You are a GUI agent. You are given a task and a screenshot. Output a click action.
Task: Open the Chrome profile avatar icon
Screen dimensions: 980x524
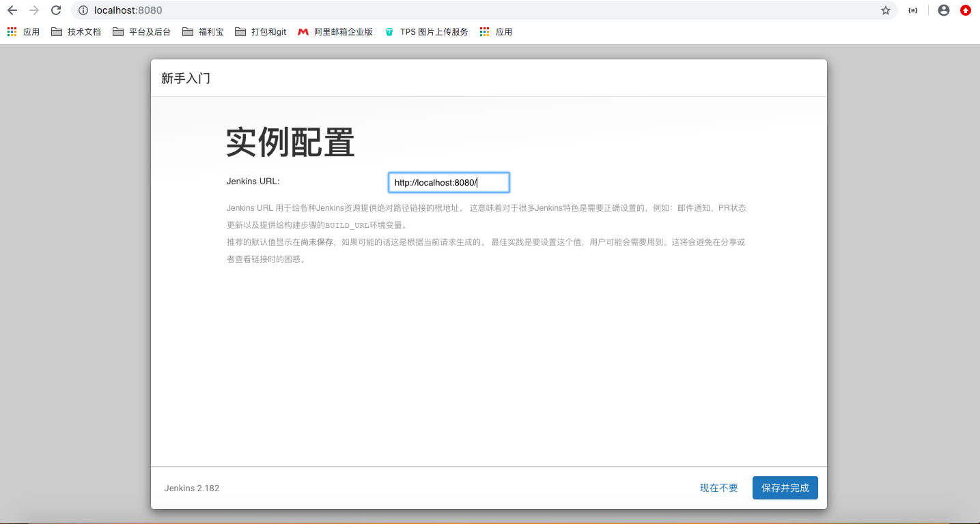944,10
